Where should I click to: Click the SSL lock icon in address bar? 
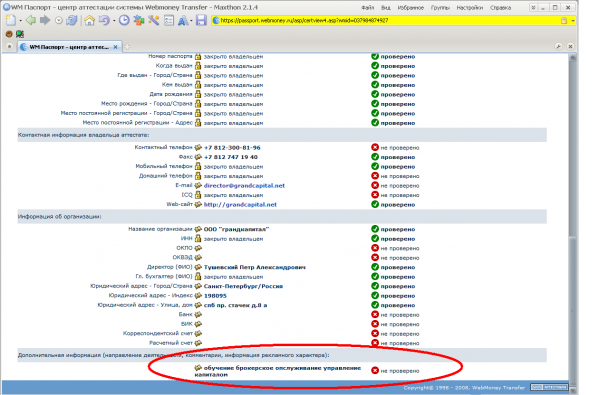564,21
